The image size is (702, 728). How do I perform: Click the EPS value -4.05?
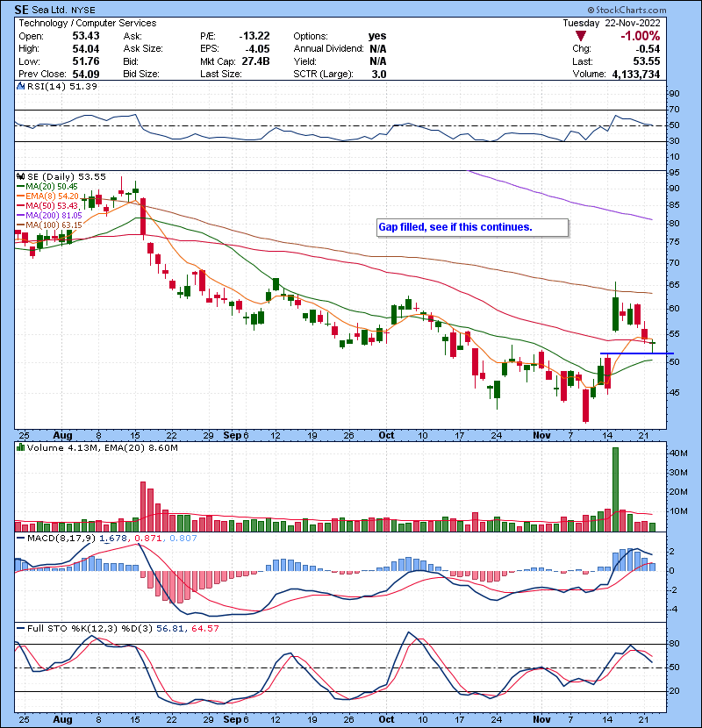[257, 49]
